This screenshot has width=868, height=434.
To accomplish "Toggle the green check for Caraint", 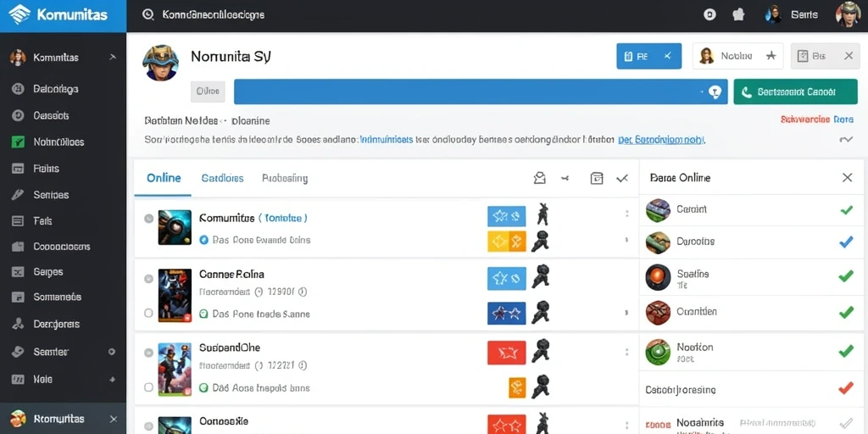I will click(847, 210).
